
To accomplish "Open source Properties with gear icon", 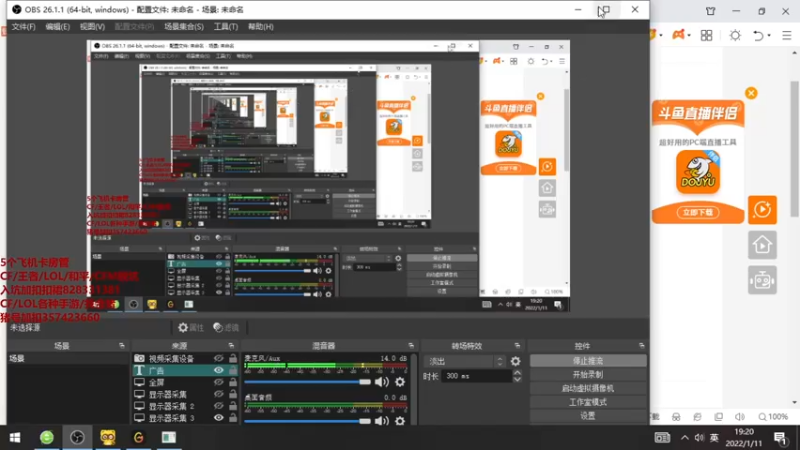I will pyautogui.click(x=190, y=328).
